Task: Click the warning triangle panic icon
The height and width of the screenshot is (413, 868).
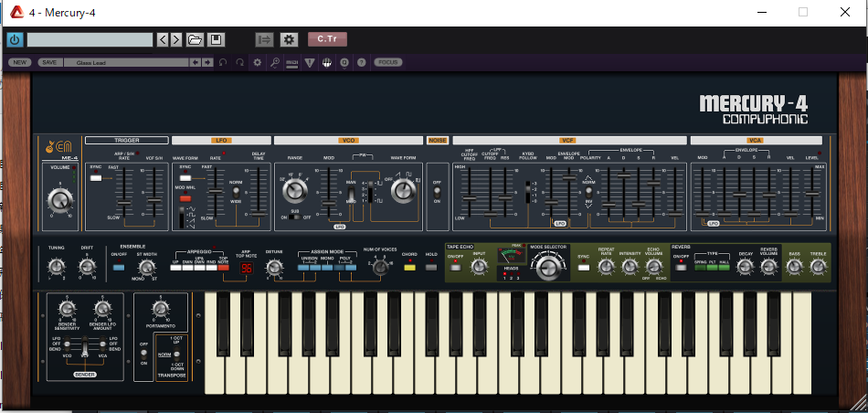Action: 310,62
